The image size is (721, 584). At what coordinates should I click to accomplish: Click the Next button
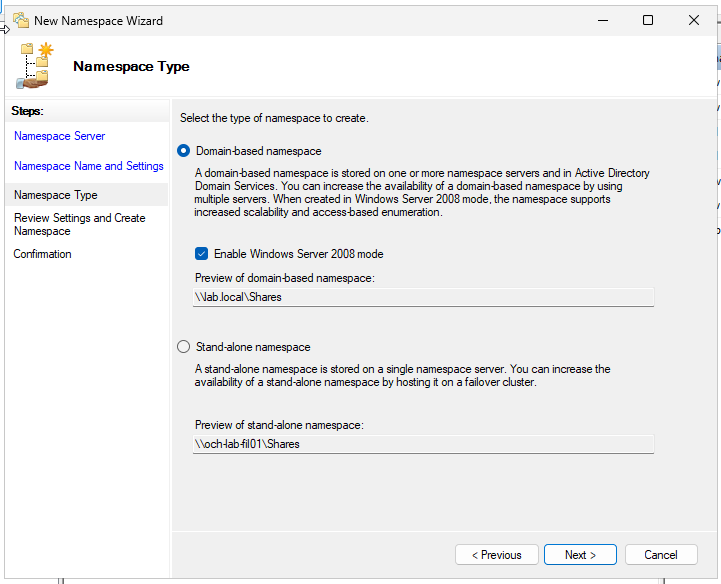580,555
